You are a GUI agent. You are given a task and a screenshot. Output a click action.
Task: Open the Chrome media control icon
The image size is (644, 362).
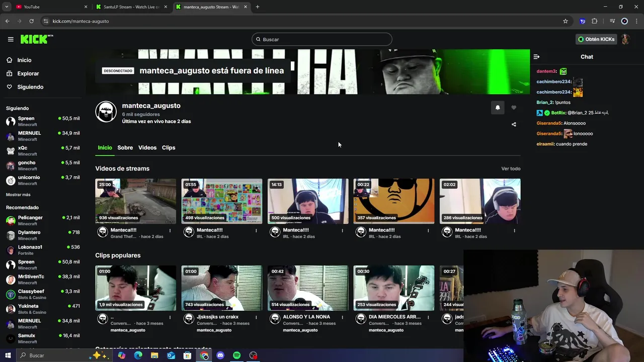(x=612, y=21)
